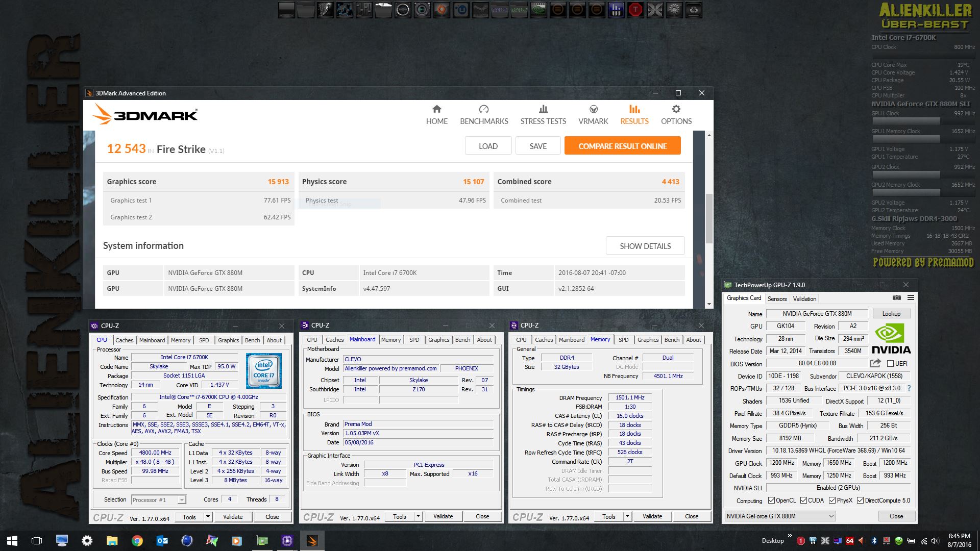Open 3DMark Options gear

(676, 109)
